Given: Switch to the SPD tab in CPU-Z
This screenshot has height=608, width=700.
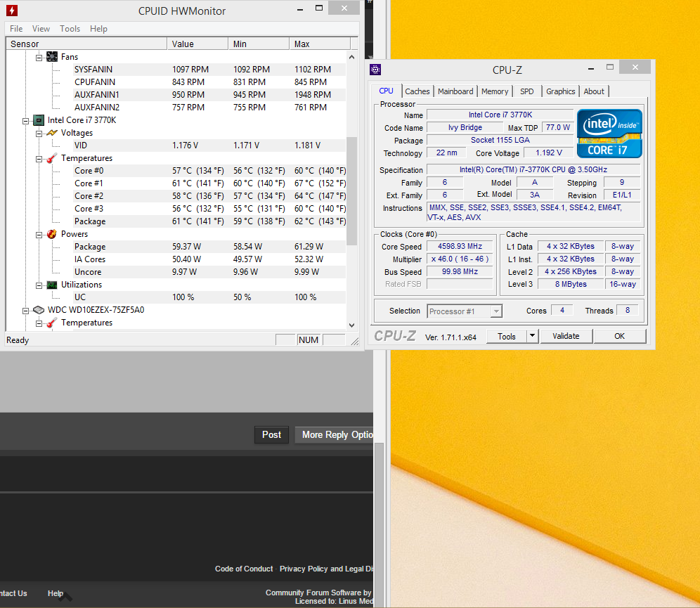Looking at the screenshot, I should coord(527,91).
